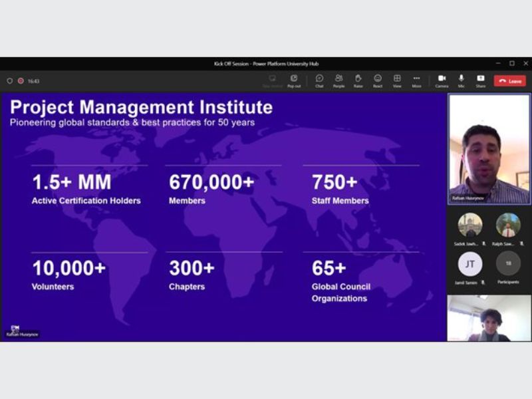532x399 pixels.
Task: Click the Members label on slide
Action: coord(187,201)
